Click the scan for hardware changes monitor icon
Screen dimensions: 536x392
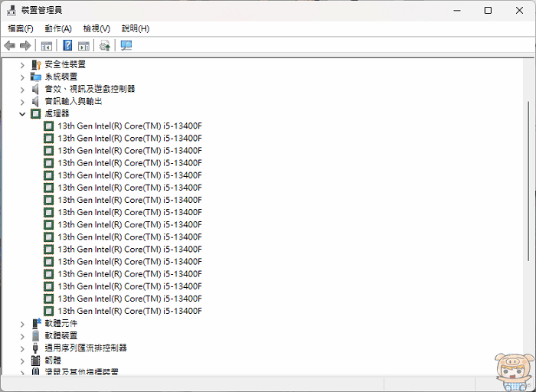(x=126, y=45)
